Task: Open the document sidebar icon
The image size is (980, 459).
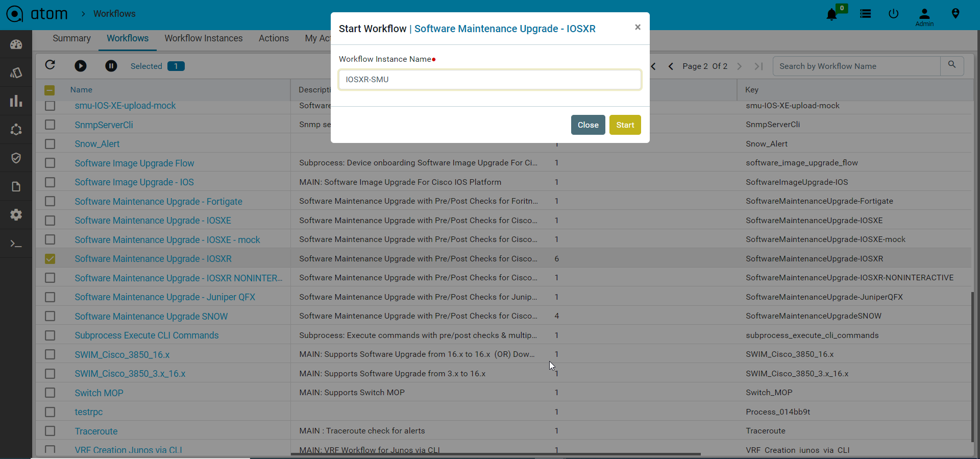Action: coord(16,186)
